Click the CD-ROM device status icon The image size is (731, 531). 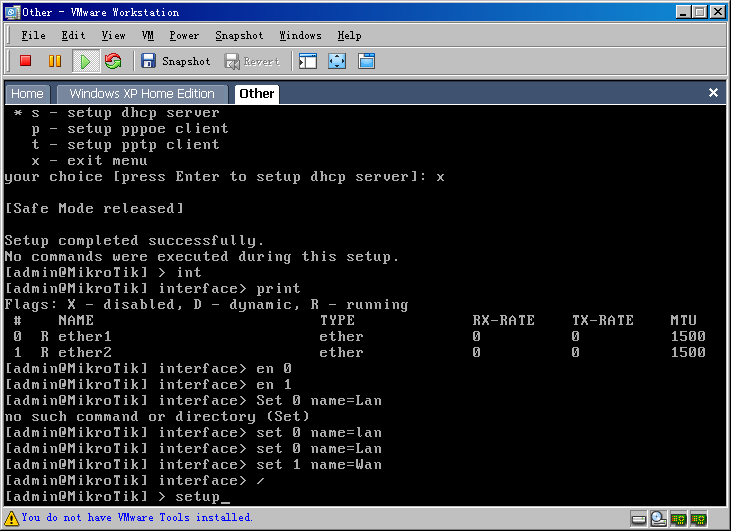coord(658,518)
